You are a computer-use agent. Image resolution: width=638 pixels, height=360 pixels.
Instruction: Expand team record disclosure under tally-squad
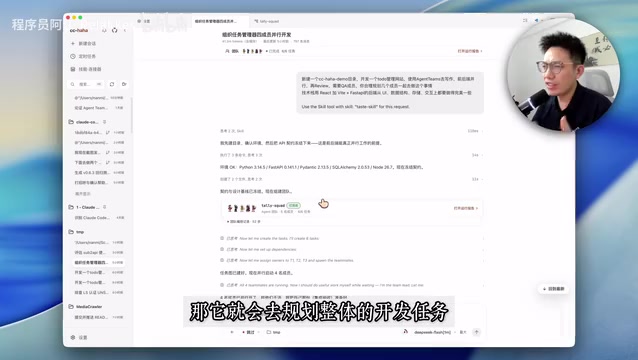coord(243,222)
